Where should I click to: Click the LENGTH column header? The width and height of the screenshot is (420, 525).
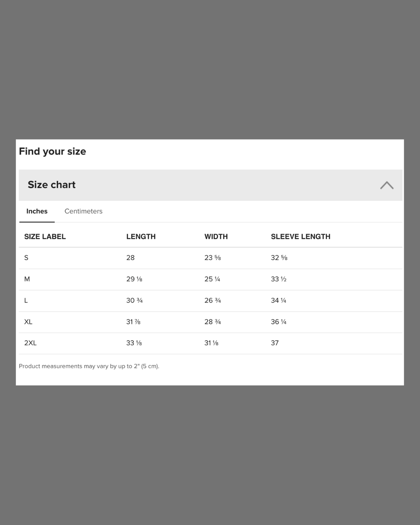pos(141,236)
